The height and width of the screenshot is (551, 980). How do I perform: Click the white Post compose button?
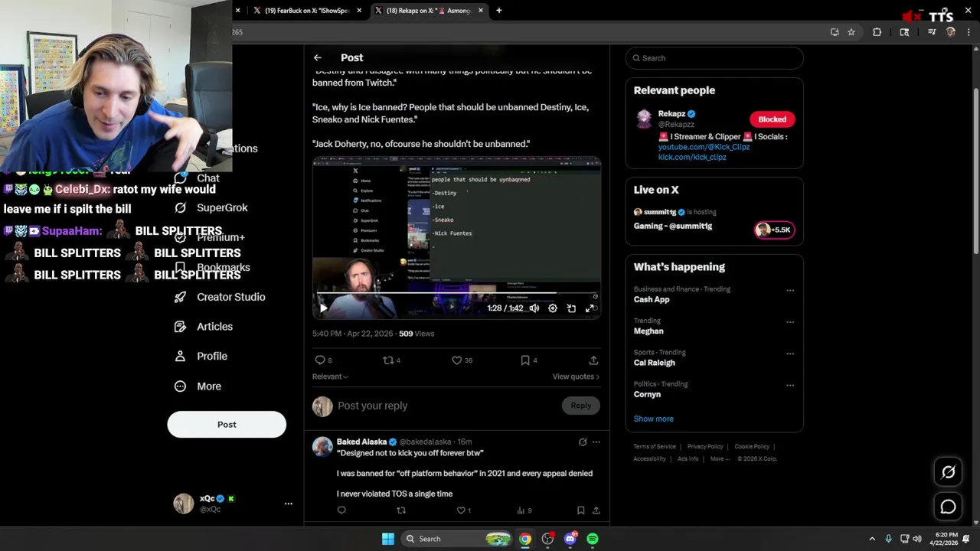click(227, 425)
